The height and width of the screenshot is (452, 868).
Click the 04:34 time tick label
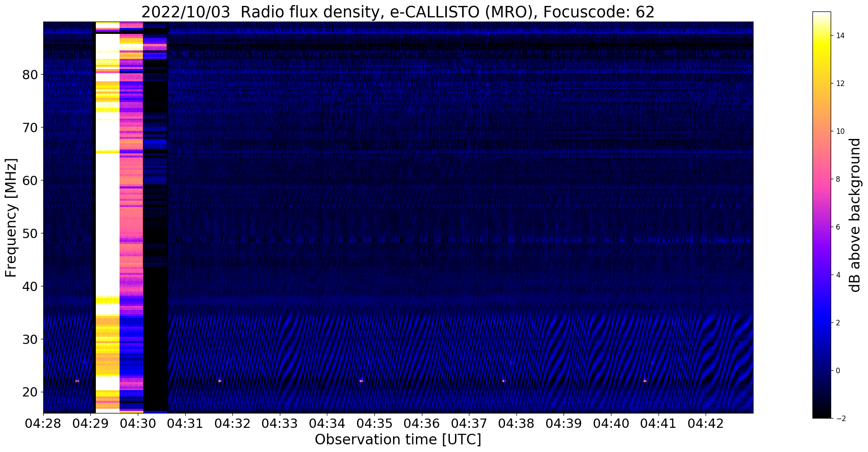(327, 423)
